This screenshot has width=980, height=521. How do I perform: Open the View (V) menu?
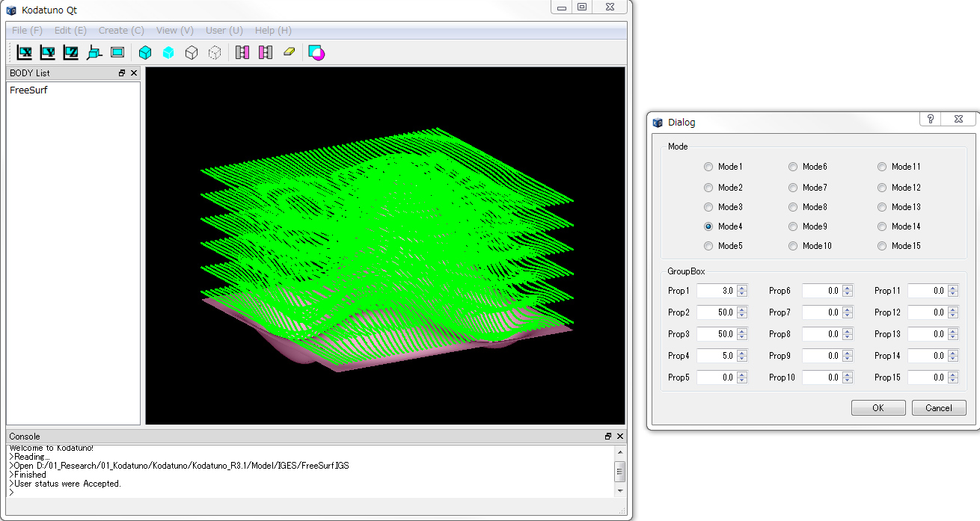[175, 31]
